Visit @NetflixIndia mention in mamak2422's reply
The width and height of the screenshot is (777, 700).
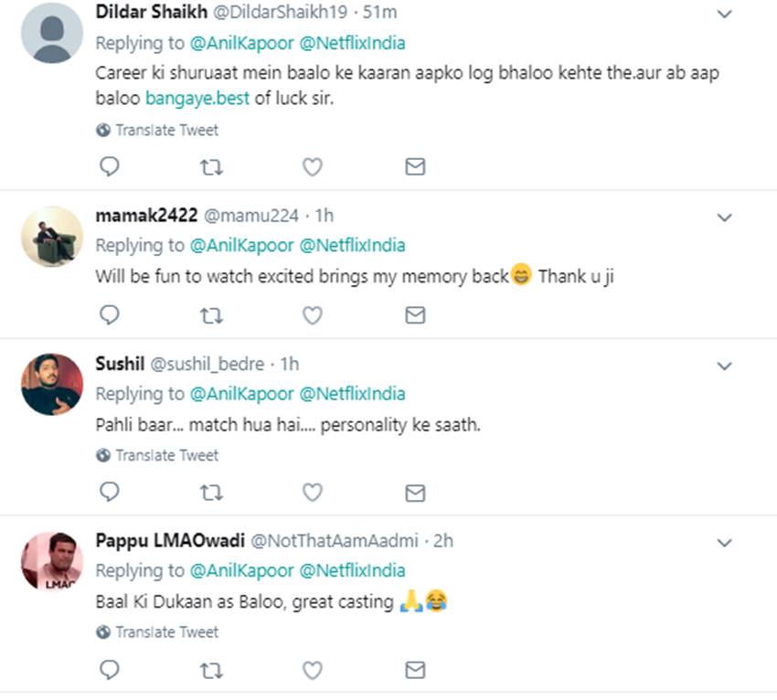(x=352, y=246)
